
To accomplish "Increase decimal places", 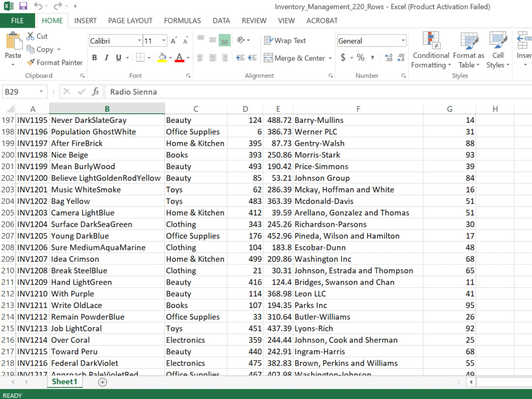I will [389, 57].
